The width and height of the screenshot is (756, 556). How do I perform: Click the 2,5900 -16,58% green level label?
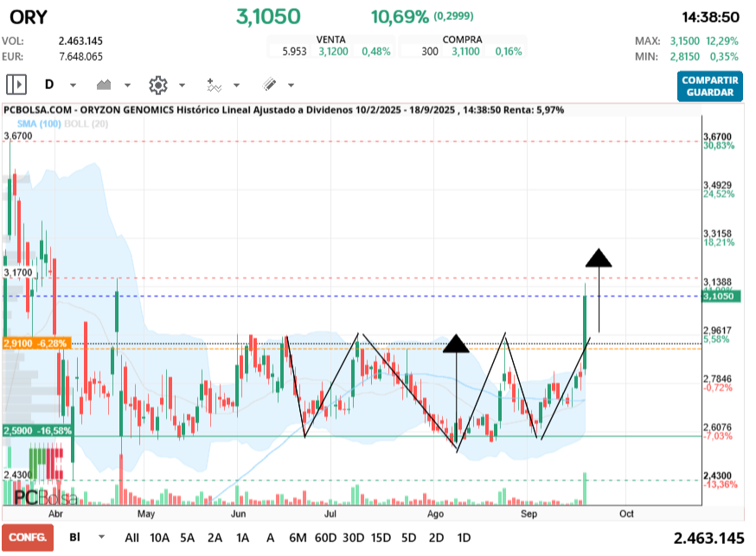(x=37, y=431)
